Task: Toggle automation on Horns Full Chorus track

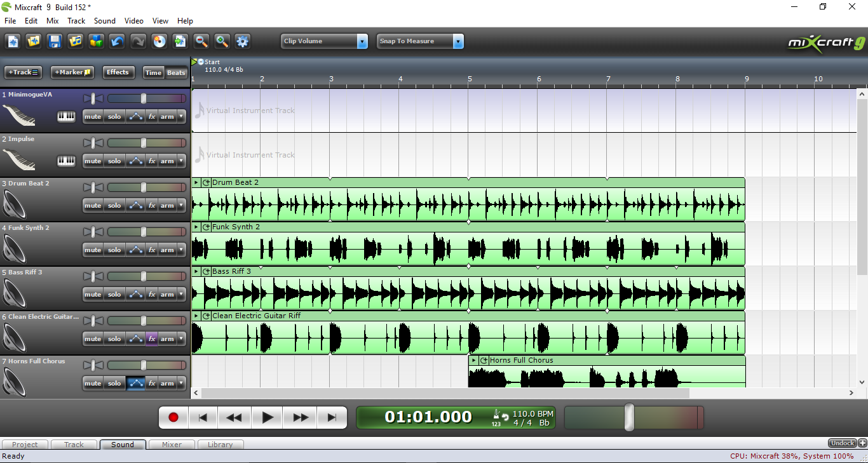Action: click(135, 383)
